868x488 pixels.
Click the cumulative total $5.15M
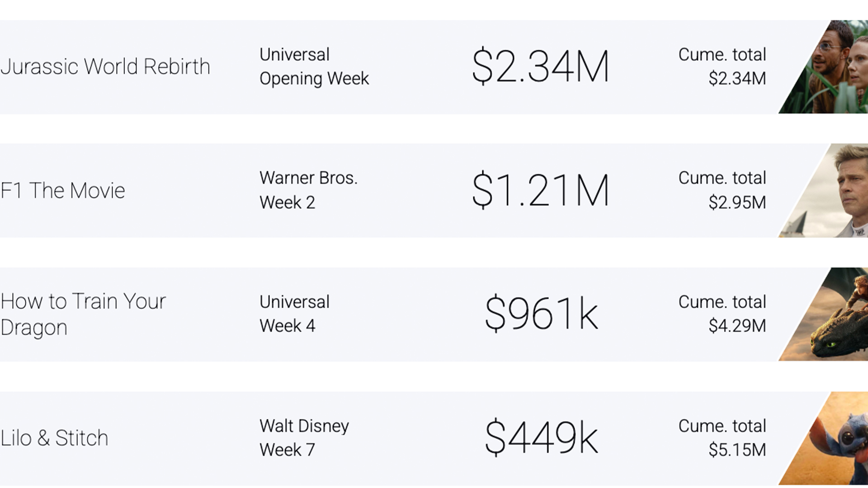click(x=737, y=450)
